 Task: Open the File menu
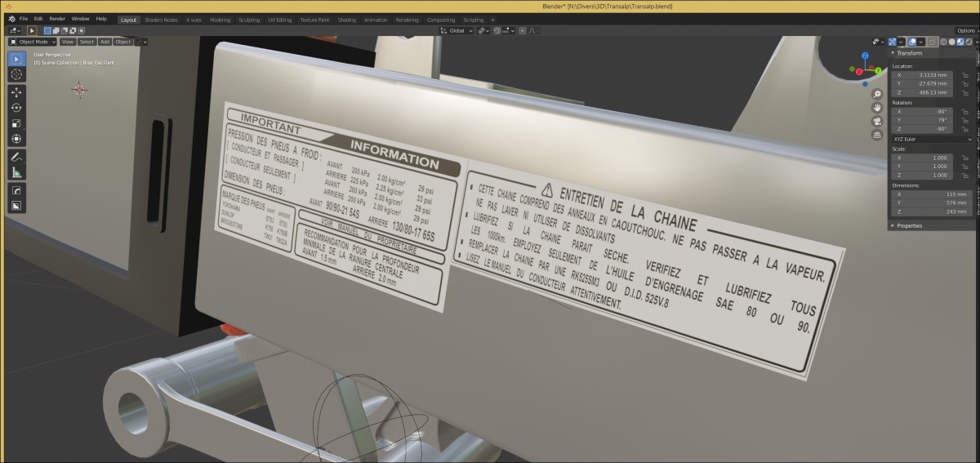click(23, 19)
